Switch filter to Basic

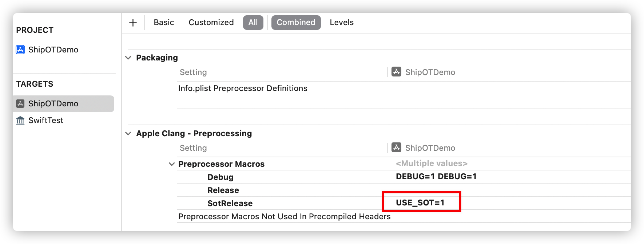[164, 23]
